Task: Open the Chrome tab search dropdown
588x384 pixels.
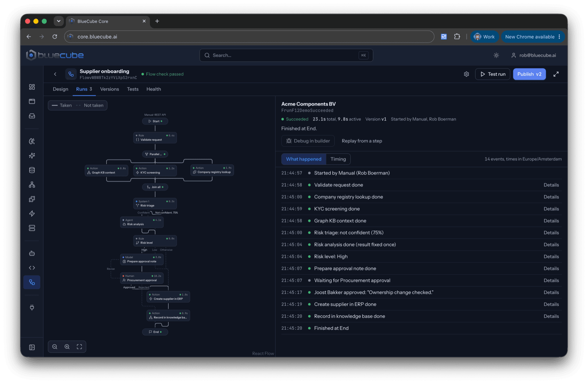Action: [58, 21]
